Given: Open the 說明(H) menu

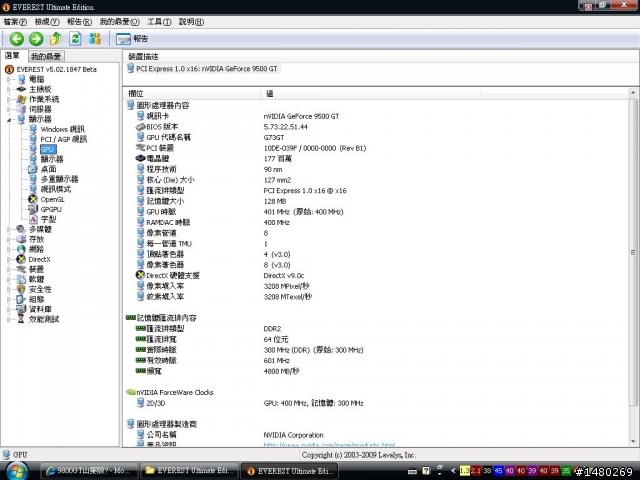Looking at the screenshot, I should point(191,22).
